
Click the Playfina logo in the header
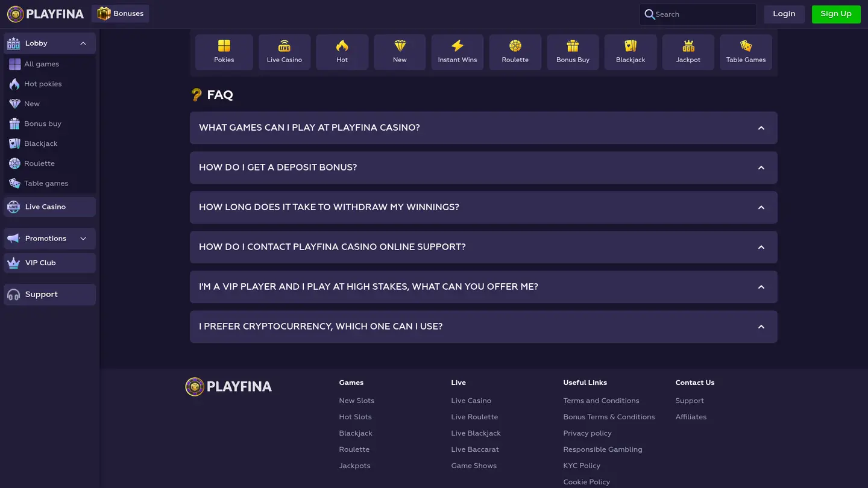pyautogui.click(x=45, y=14)
